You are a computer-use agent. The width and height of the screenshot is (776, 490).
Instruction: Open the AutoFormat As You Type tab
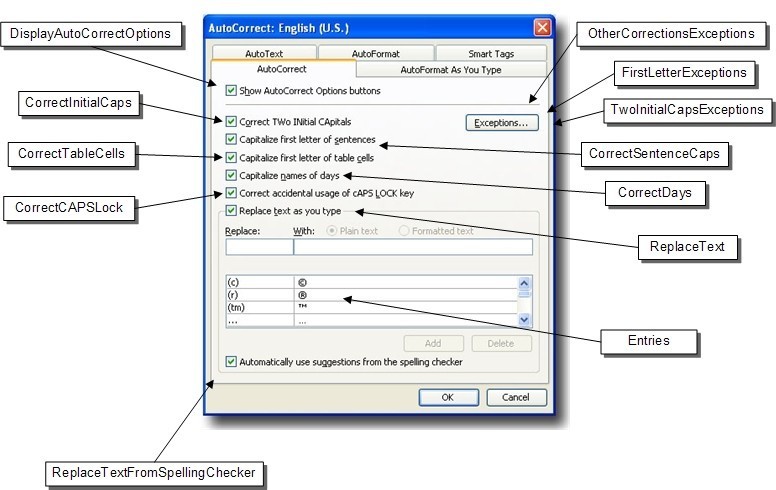451,70
